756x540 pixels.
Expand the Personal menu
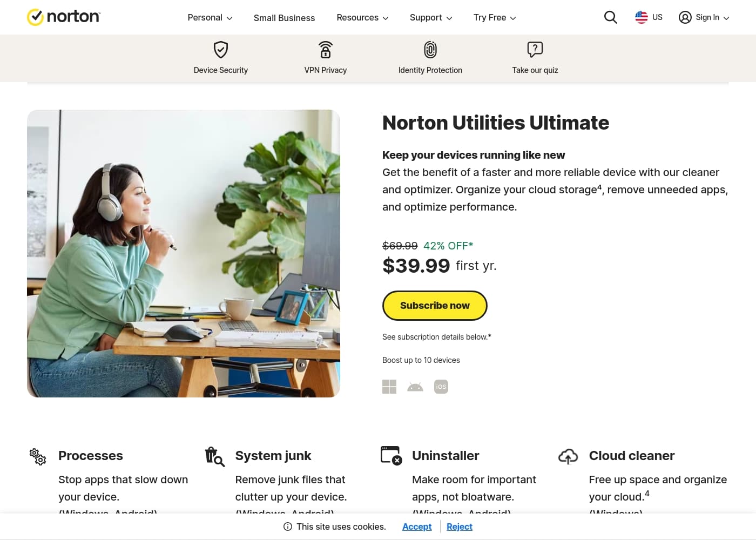click(x=210, y=17)
